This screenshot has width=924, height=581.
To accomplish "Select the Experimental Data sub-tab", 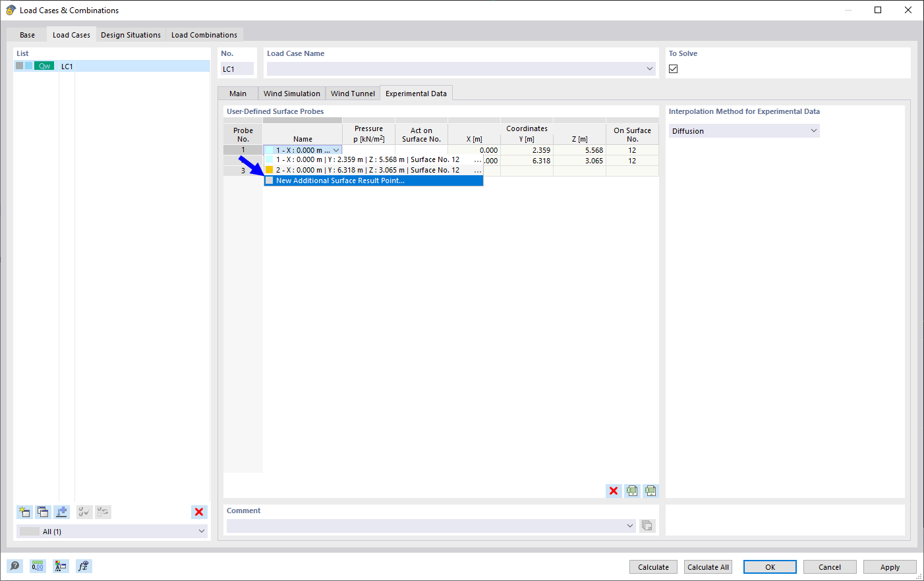I will [x=416, y=94].
